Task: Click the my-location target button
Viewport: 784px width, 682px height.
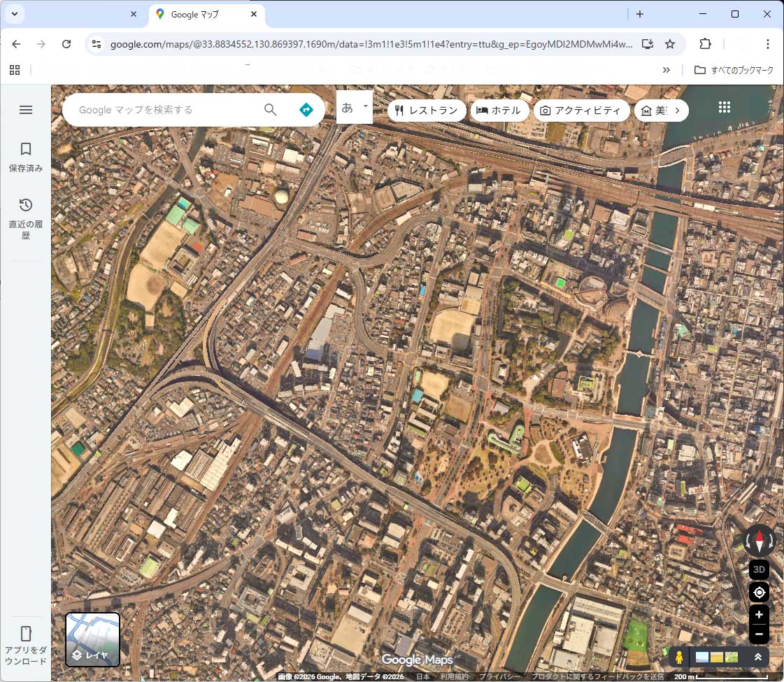Action: coord(759,592)
